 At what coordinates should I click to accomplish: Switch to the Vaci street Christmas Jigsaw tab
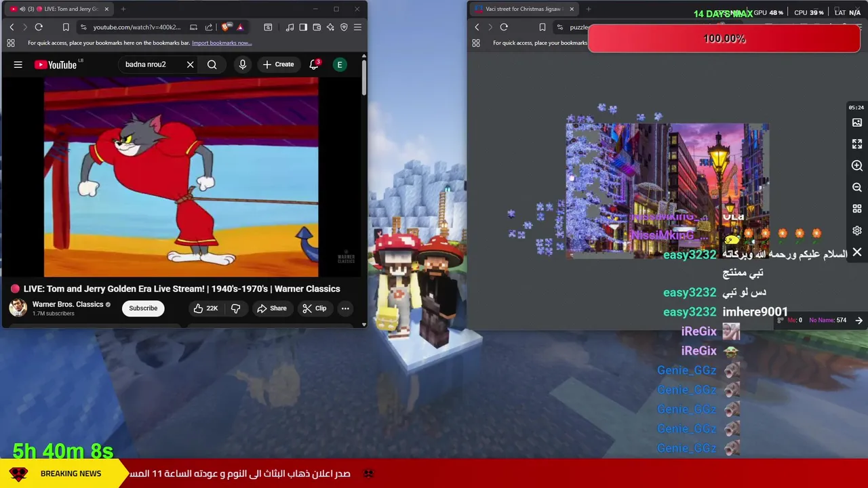click(524, 9)
